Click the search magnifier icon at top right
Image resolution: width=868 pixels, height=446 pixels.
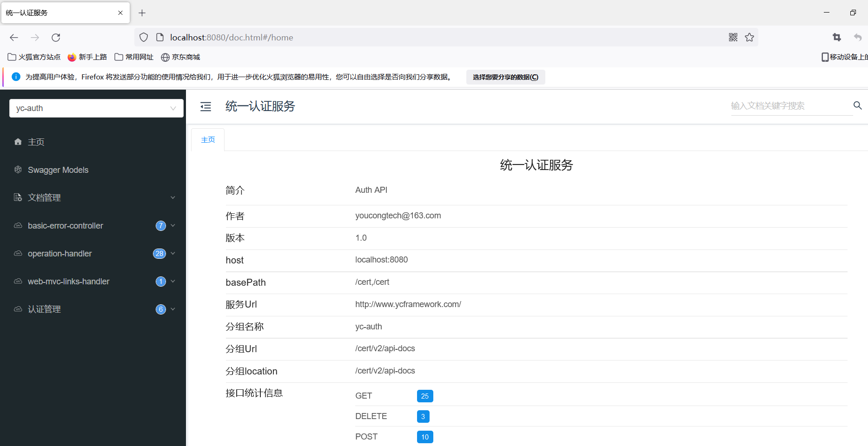pyautogui.click(x=858, y=105)
